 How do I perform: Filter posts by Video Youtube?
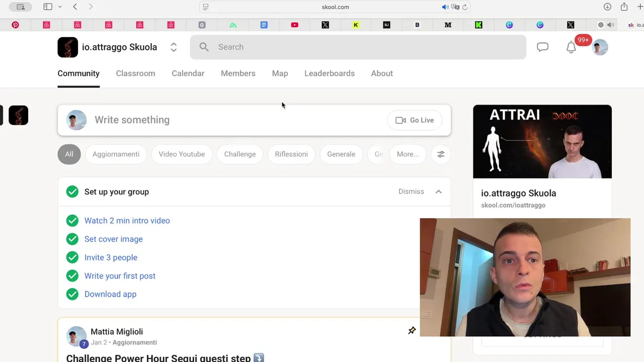pos(182,154)
